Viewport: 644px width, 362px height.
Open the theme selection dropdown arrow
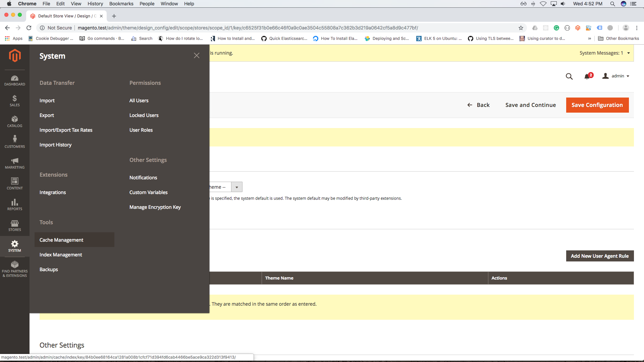(237, 187)
